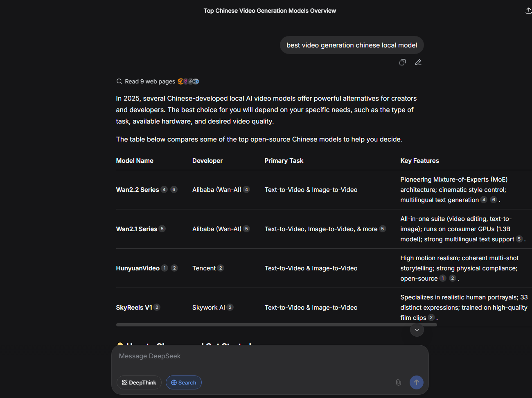Select the HunyuanVideo model name
Viewport: 532px width, 398px height.
[x=138, y=268]
